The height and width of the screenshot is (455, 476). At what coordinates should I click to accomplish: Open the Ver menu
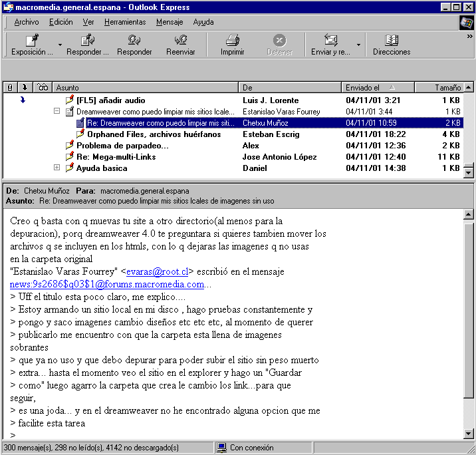click(88, 22)
